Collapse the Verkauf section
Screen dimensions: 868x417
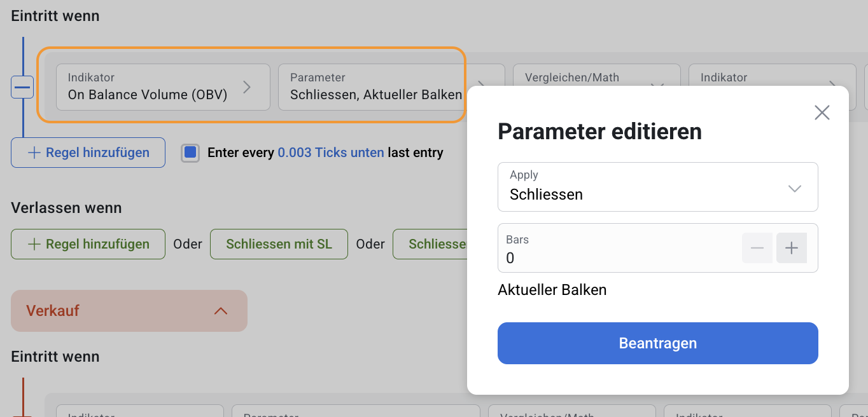(x=129, y=311)
